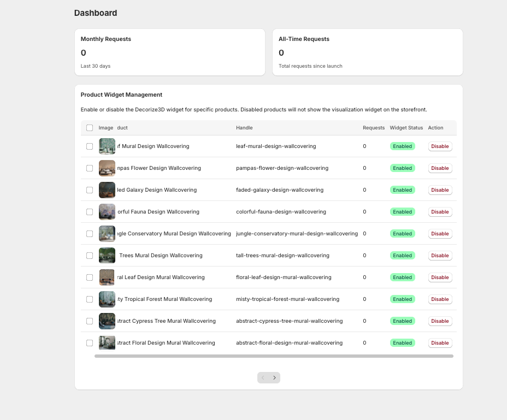Click the Enabled badge on Tall Trees Mural row
Image resolution: width=507 pixels, height=420 pixels.
(x=402, y=255)
